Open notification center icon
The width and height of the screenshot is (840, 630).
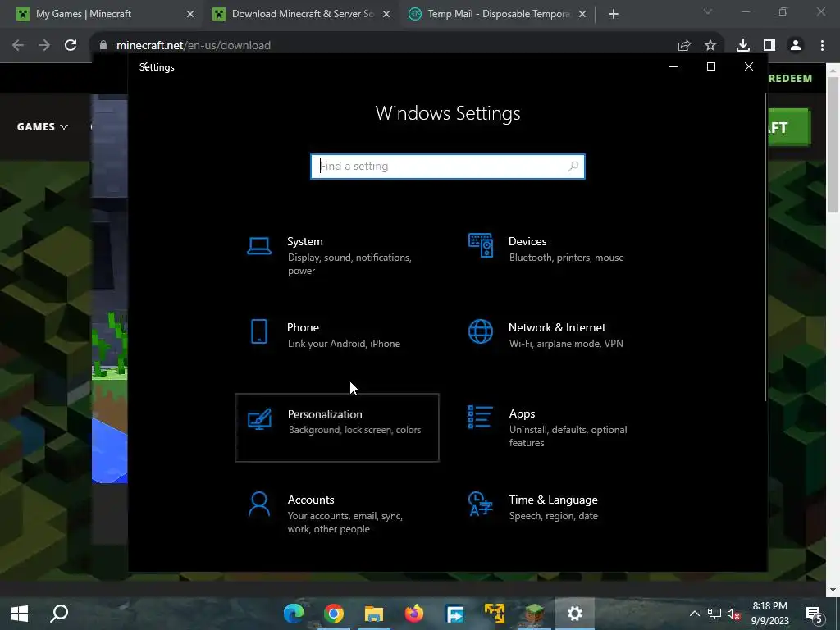click(x=815, y=614)
